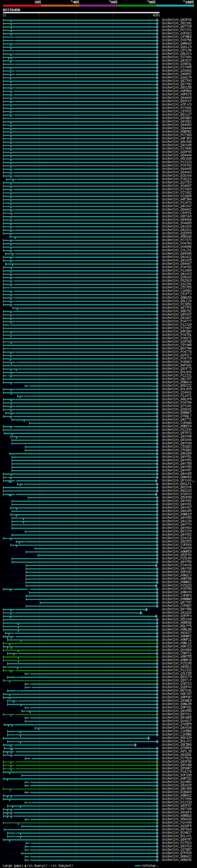Select the UniRef100_A9PHD4 label
The width and height of the screenshot is (197, 868).
(177, 91)
